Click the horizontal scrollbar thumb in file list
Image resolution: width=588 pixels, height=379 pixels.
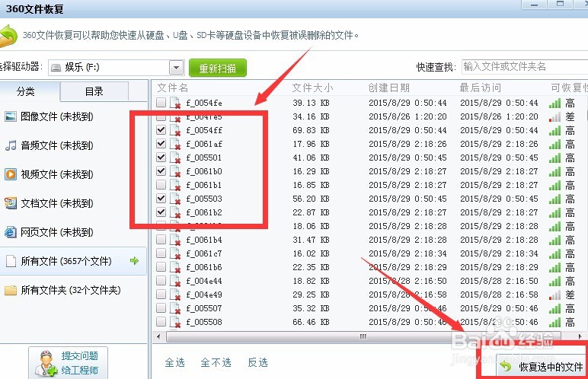[363, 336]
